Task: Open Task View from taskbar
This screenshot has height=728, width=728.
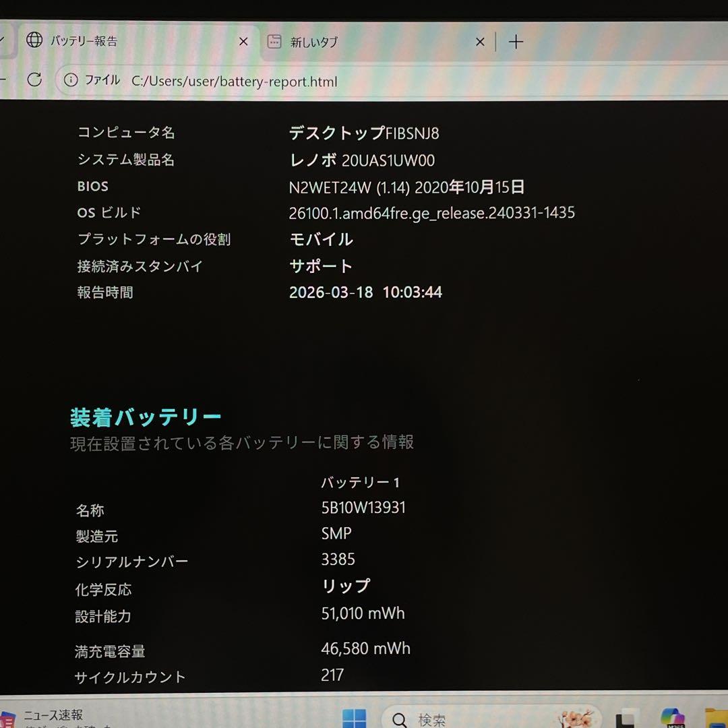Action: coord(627,719)
